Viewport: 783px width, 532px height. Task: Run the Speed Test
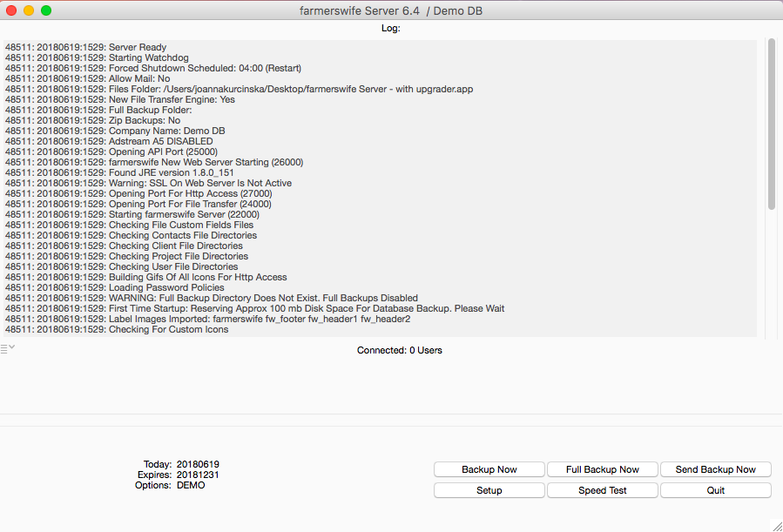click(x=602, y=490)
